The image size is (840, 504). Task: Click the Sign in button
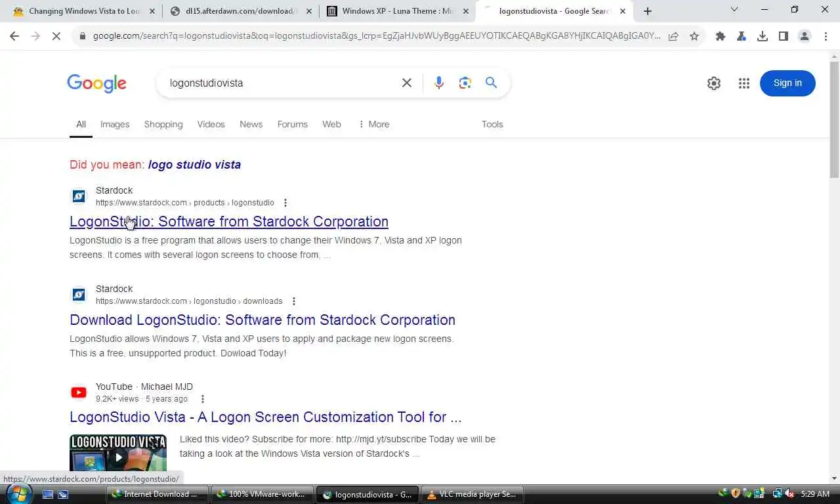tap(787, 83)
